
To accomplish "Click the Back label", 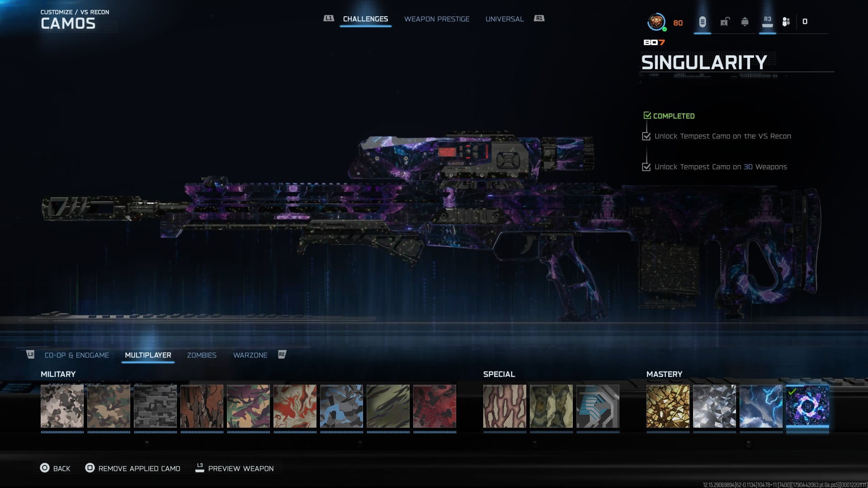I will click(x=61, y=469).
